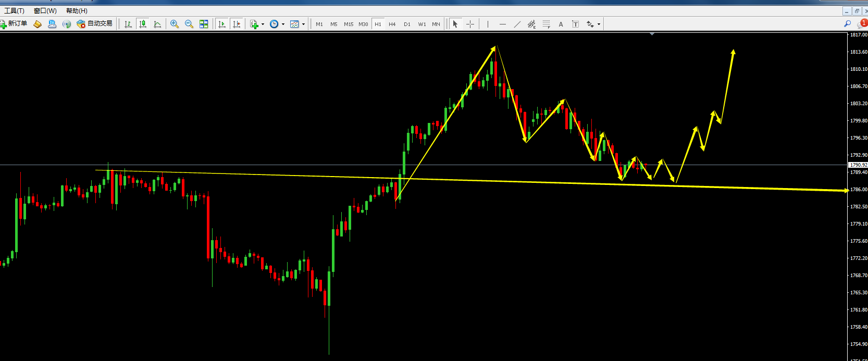Select the trendline drawing tool

tap(517, 24)
